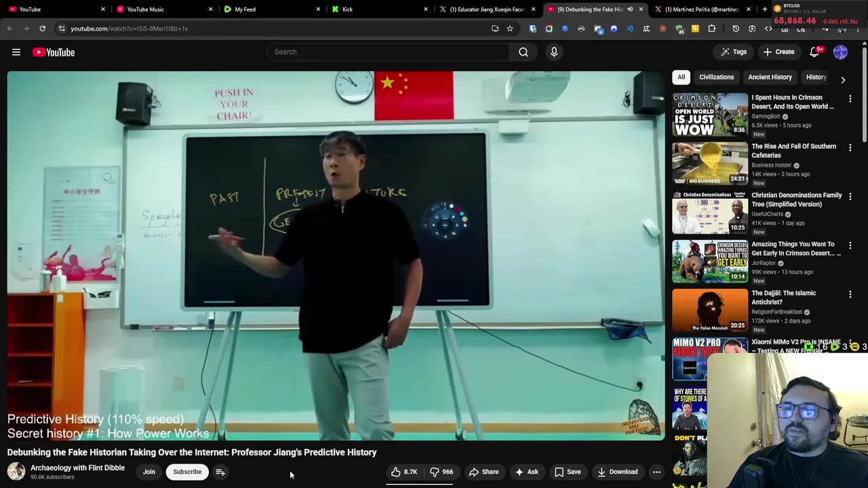Click the Subscribe button
This screenshot has width=868, height=488.
(187, 472)
